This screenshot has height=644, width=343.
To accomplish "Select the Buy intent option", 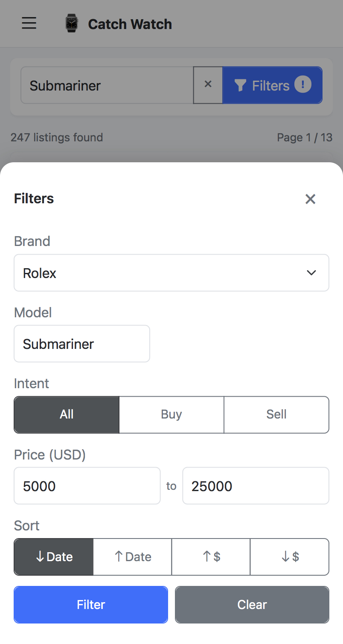I will 171,414.
